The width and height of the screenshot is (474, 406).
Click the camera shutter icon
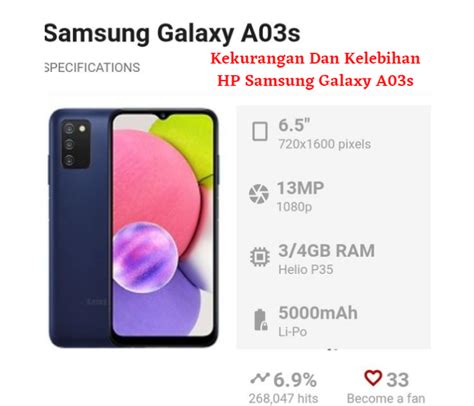pyautogui.click(x=259, y=194)
